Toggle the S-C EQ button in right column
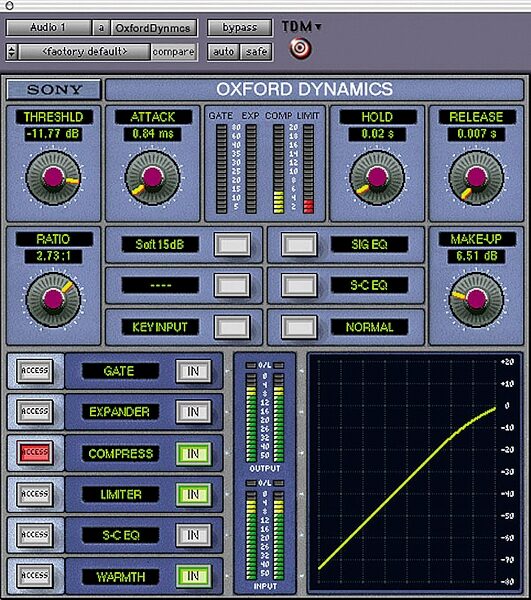The height and width of the screenshot is (600, 531). pyautogui.click(x=299, y=285)
